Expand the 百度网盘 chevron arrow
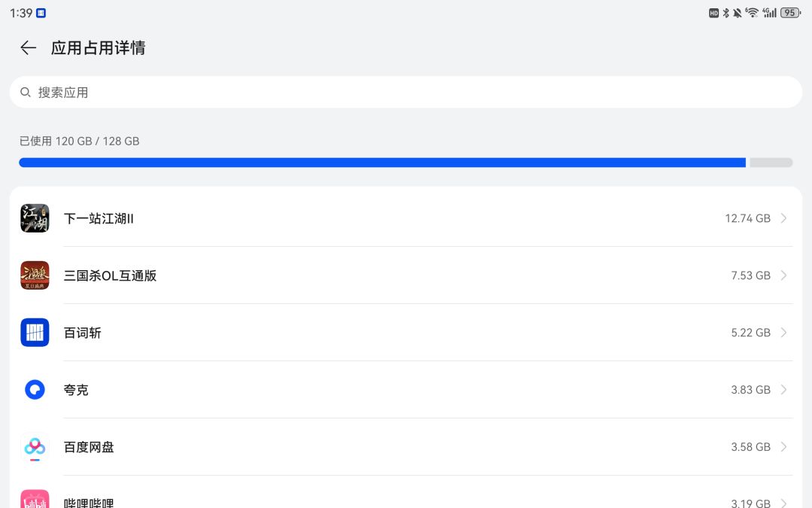This screenshot has height=508, width=812. (784, 446)
